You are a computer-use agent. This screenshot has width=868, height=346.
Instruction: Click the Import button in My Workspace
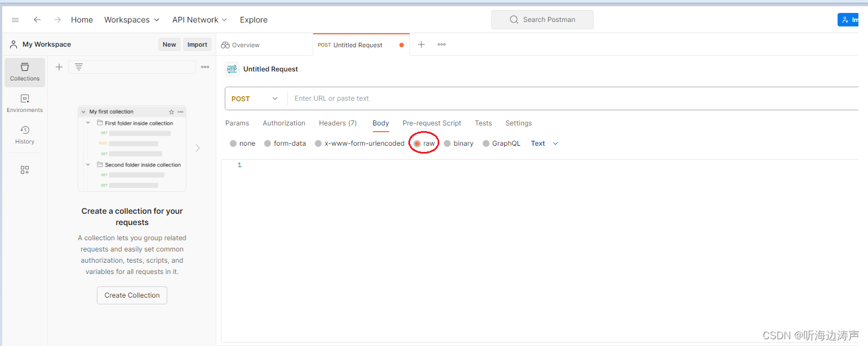pyautogui.click(x=197, y=44)
